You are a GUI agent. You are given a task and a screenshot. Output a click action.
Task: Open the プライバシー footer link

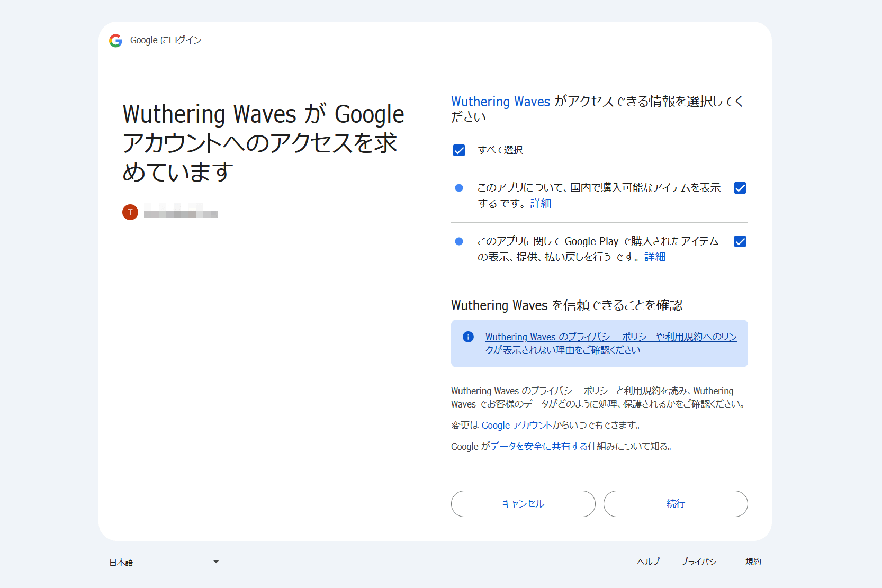point(702,562)
